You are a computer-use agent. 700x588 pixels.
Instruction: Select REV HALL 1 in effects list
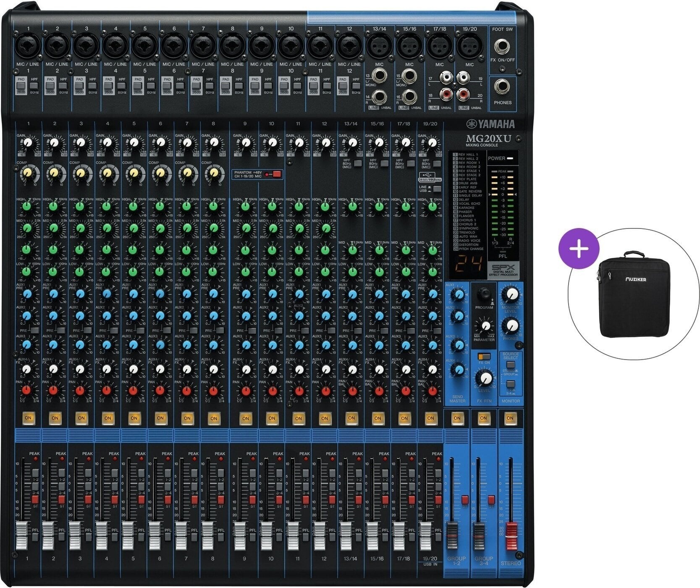[x=465, y=155]
